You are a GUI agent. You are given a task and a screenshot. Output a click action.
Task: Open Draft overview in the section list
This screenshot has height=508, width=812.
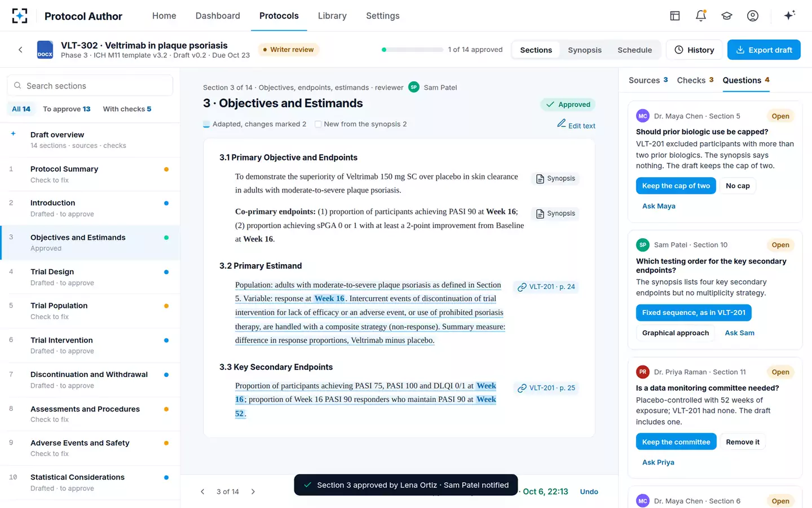pos(90,140)
